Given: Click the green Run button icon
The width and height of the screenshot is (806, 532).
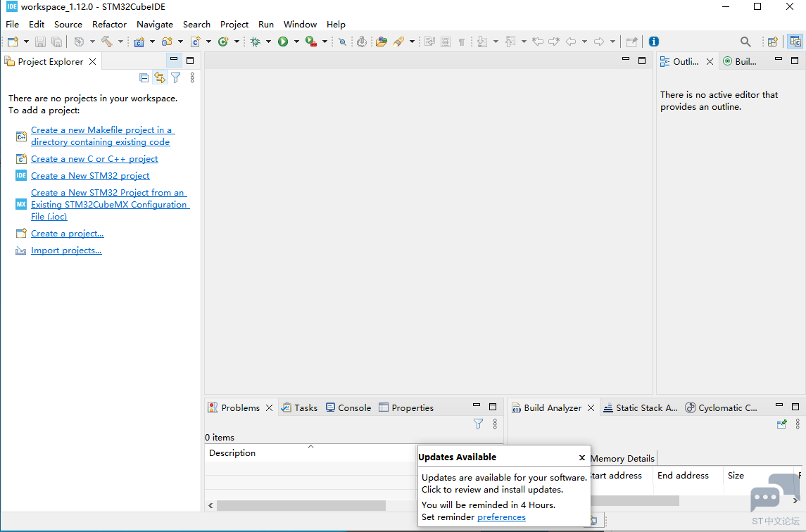Looking at the screenshot, I should tap(283, 42).
